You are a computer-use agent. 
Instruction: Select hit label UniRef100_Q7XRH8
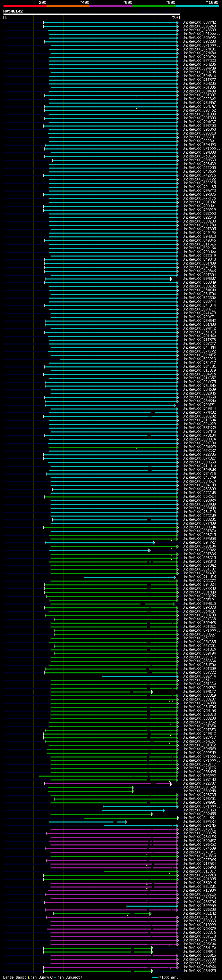[199, 588]
